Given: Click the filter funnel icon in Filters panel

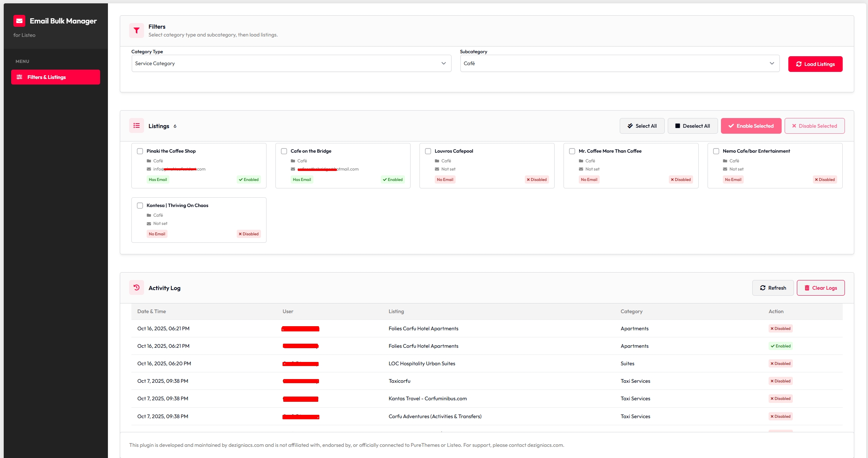Looking at the screenshot, I should coord(137,30).
